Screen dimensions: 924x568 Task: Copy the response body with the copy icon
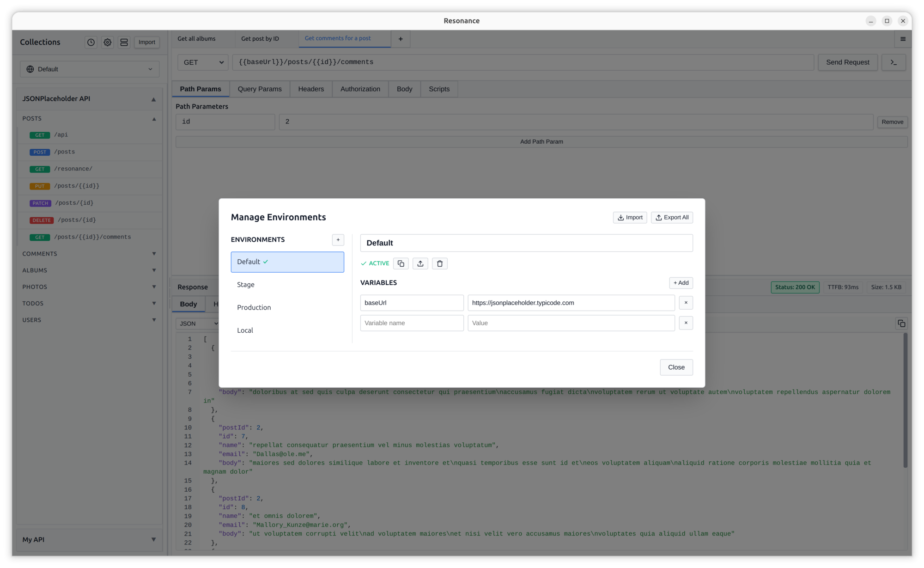click(x=901, y=323)
